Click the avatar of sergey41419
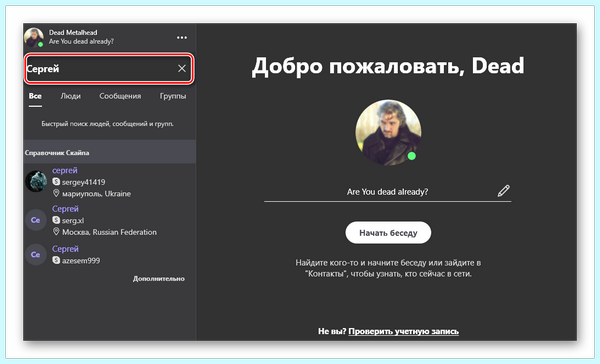Screen dimensions: 600x364 (x=36, y=181)
